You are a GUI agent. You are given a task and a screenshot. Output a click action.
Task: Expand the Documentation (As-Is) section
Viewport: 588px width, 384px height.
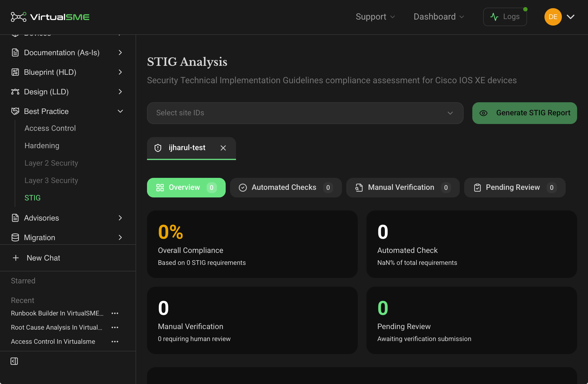(120, 52)
